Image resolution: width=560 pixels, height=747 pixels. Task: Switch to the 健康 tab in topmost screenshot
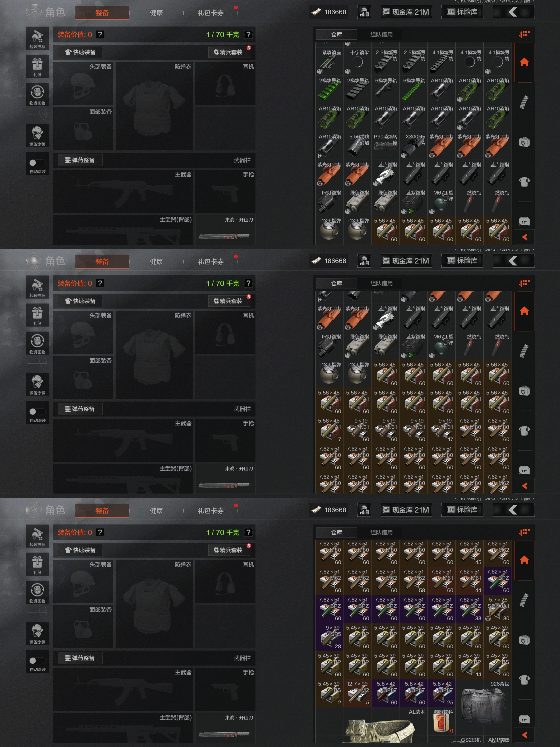[x=156, y=13]
